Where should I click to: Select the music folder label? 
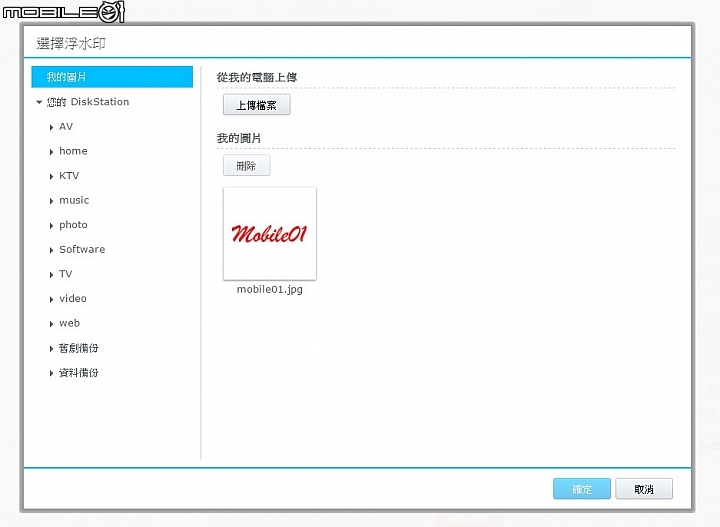click(74, 200)
